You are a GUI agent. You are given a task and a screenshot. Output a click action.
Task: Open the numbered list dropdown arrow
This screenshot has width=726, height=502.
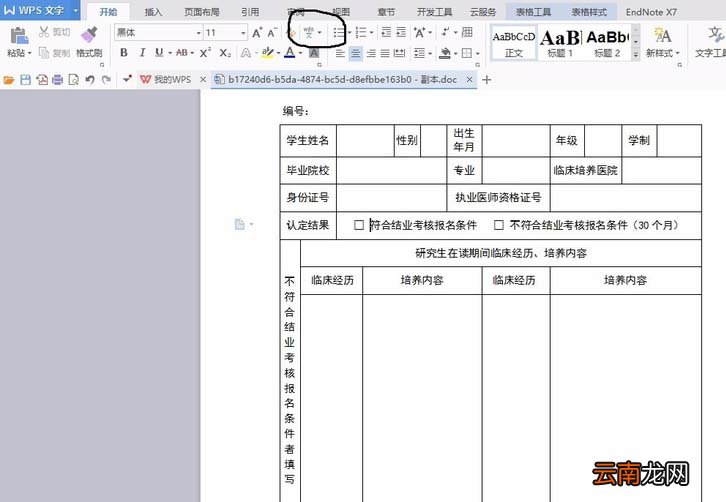click(371, 32)
